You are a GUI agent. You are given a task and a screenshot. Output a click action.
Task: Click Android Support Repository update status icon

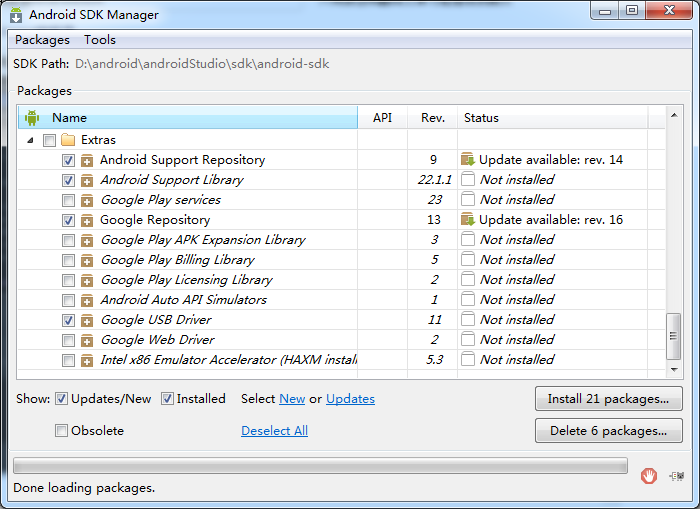coord(467,159)
